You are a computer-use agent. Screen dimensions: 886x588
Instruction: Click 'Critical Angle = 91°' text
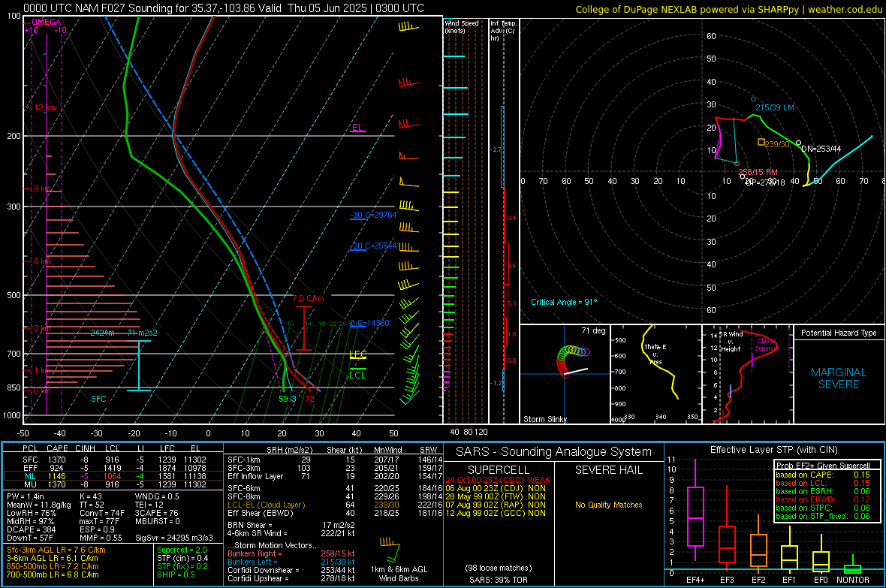click(x=563, y=302)
